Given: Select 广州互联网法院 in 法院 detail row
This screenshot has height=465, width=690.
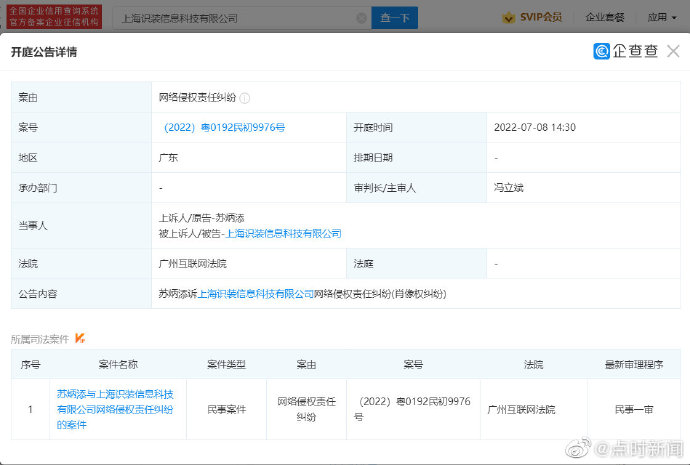Looking at the screenshot, I should tap(193, 264).
